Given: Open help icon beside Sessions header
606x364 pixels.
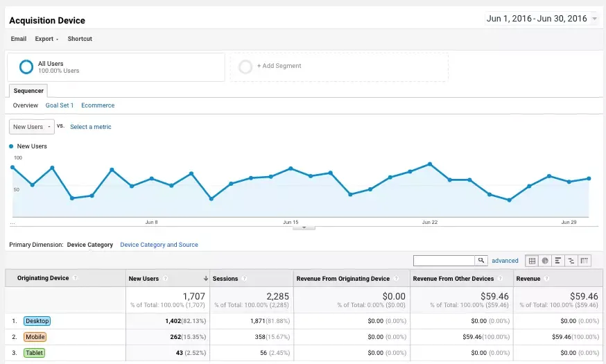Looking at the screenshot, I should point(244,278).
